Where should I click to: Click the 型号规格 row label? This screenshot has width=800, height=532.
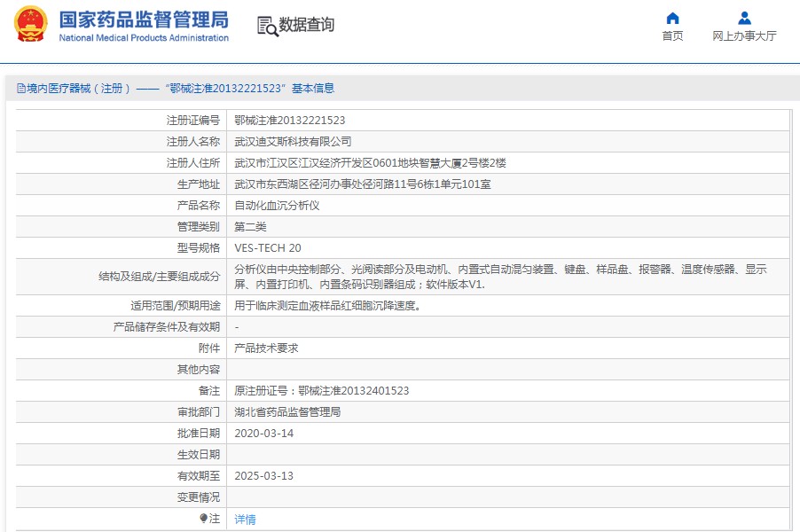(x=199, y=248)
